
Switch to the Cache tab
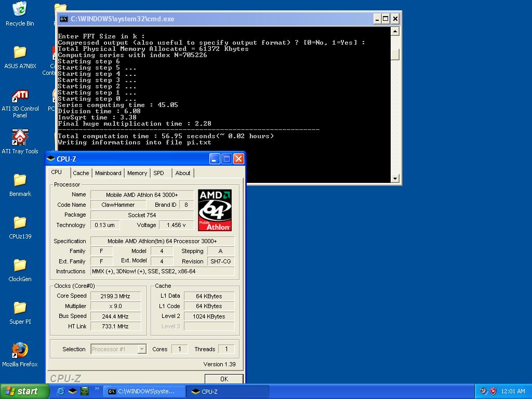[81, 173]
